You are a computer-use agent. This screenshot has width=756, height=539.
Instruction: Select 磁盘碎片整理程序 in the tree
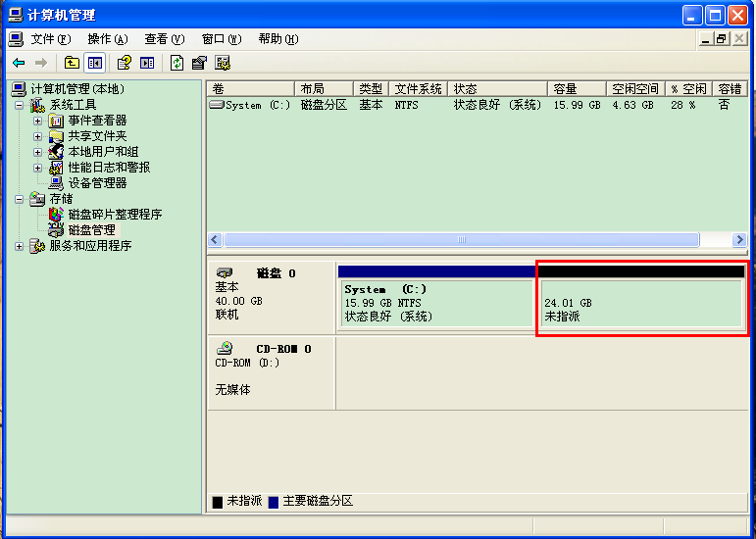[115, 215]
